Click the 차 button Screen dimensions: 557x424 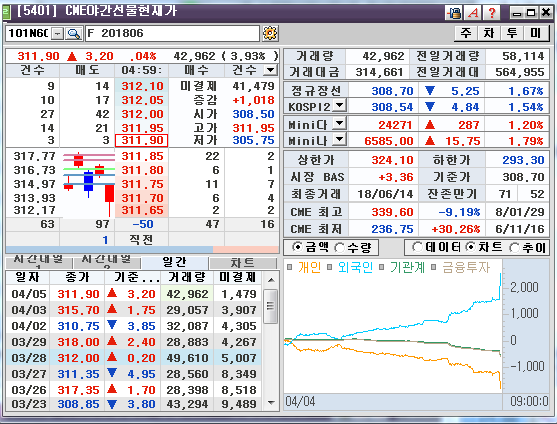point(489,33)
